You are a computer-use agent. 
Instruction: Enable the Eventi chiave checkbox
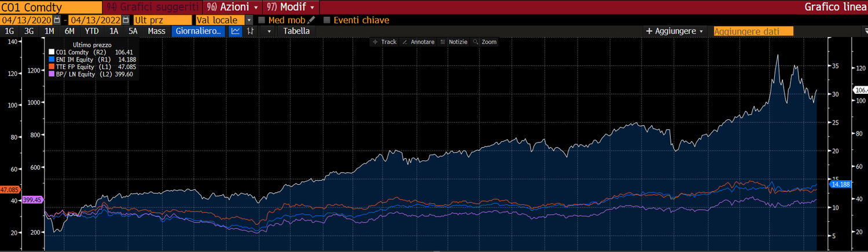click(x=327, y=20)
